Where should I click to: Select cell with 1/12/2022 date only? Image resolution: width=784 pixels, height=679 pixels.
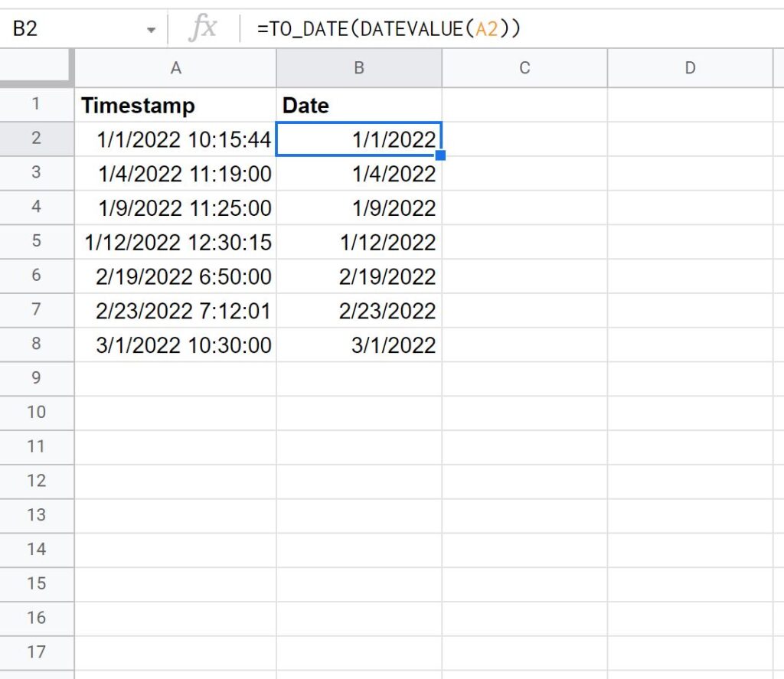[x=358, y=242]
